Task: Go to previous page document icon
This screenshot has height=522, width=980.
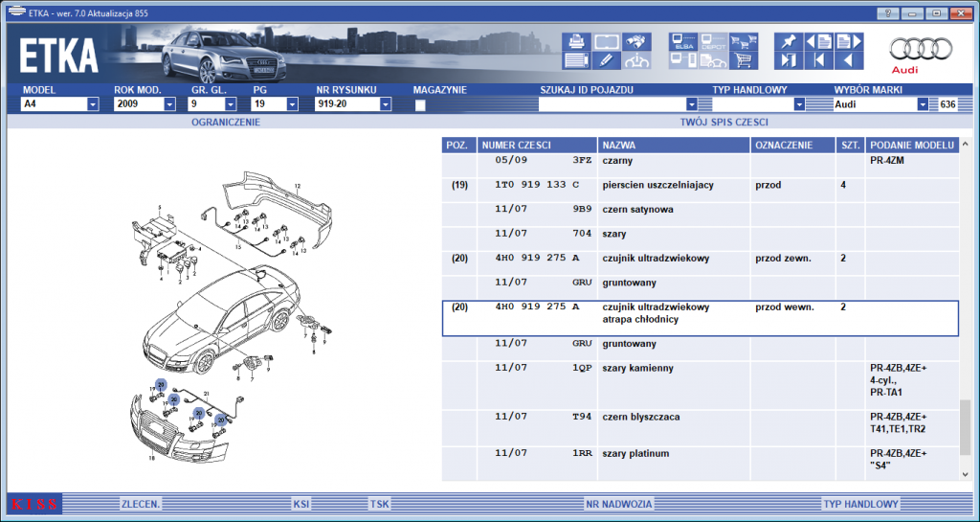Action: [x=819, y=42]
